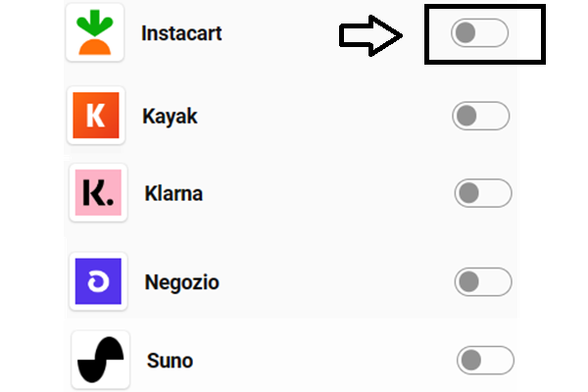Switch on the Klarna toggle
The width and height of the screenshot is (588, 392).
(483, 193)
